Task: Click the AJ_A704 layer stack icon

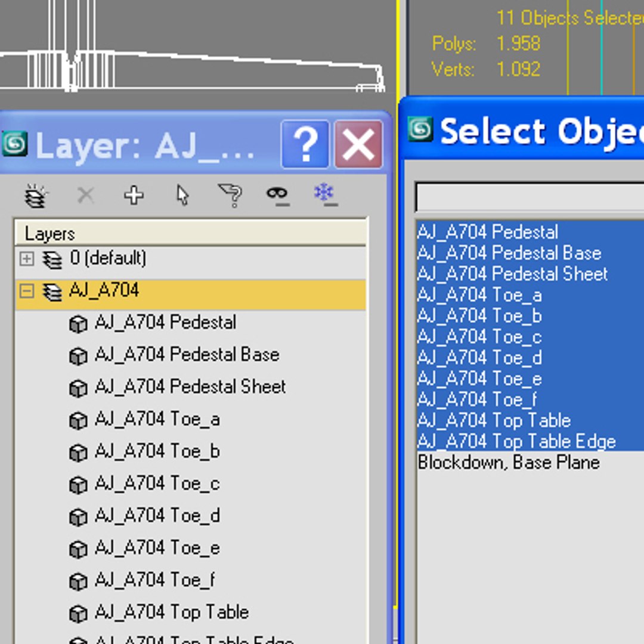Action: pyautogui.click(x=52, y=292)
